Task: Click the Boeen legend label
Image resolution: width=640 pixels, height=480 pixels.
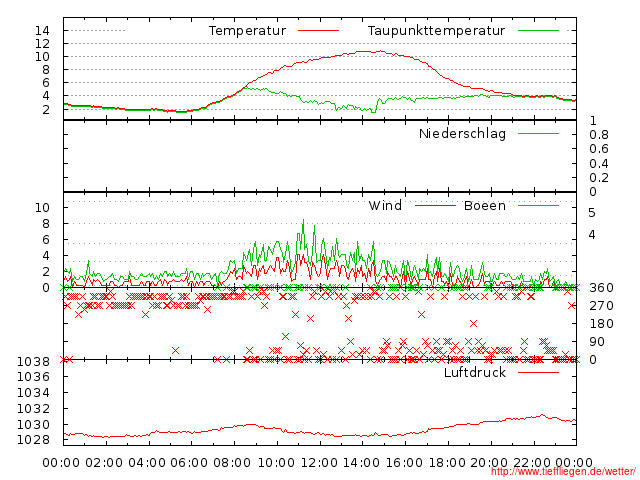Action: tap(484, 206)
